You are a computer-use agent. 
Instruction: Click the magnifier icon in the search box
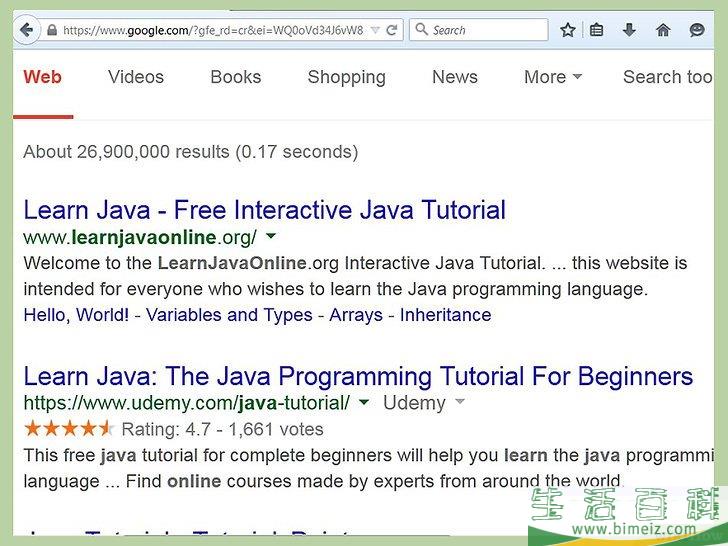(x=422, y=29)
